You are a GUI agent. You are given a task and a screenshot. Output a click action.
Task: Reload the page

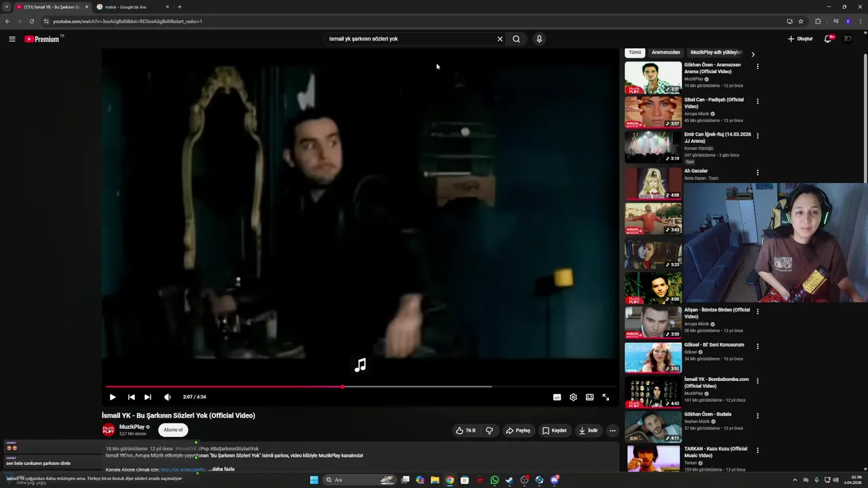point(31,21)
